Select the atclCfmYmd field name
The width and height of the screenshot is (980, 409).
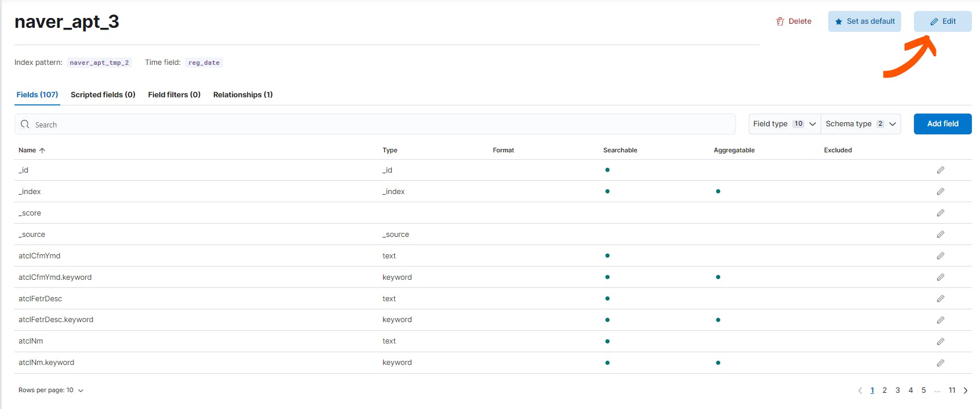click(39, 255)
